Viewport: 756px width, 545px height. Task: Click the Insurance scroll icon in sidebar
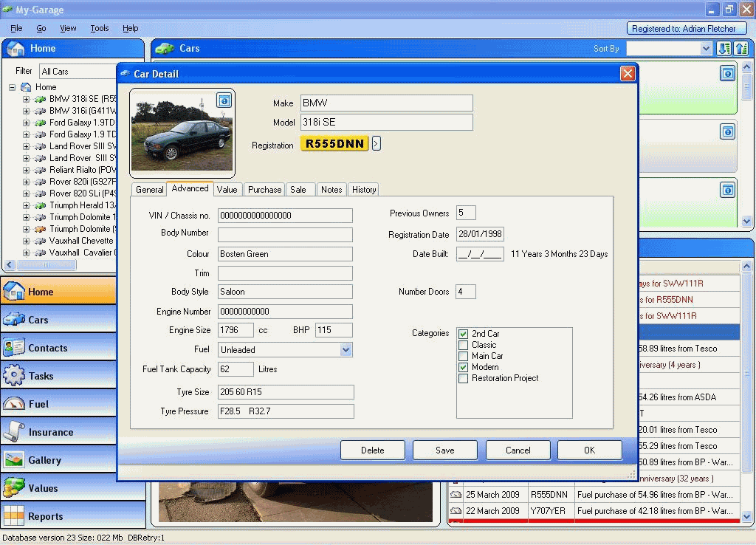14,432
